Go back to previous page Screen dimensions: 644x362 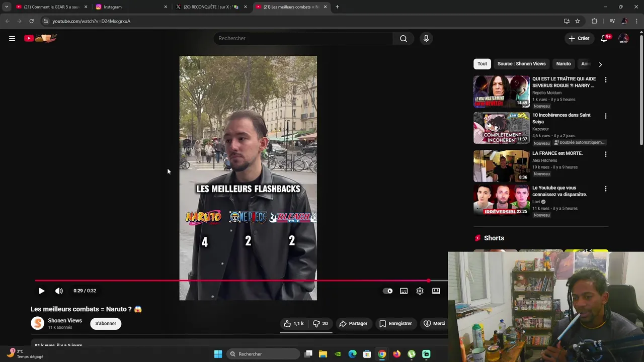[7, 21]
